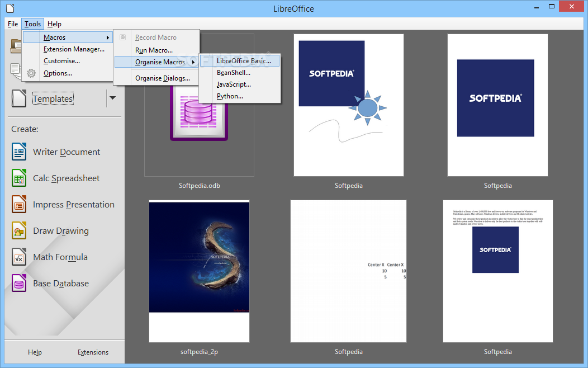Click the softpedia_2p file name
Viewport: 588px width, 368px height.
point(199,352)
